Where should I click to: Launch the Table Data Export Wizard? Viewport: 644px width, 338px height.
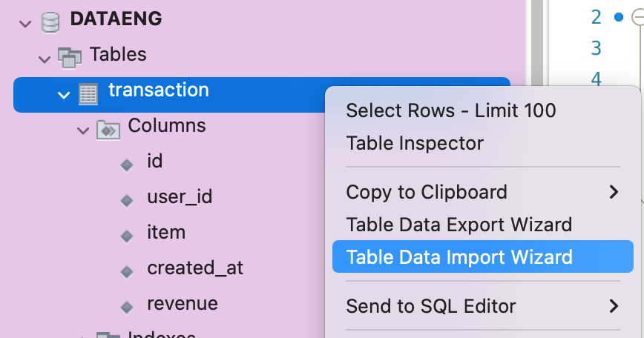pyautogui.click(x=459, y=225)
